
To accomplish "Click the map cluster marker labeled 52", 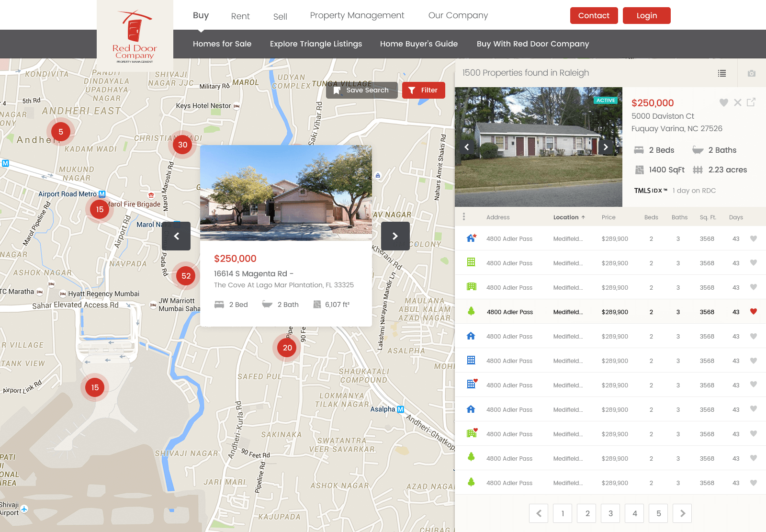I will 186,276.
